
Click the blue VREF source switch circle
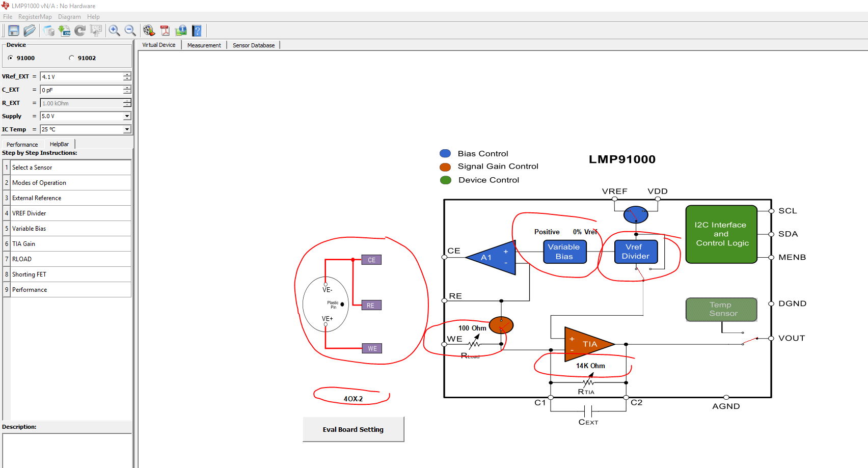(636, 215)
